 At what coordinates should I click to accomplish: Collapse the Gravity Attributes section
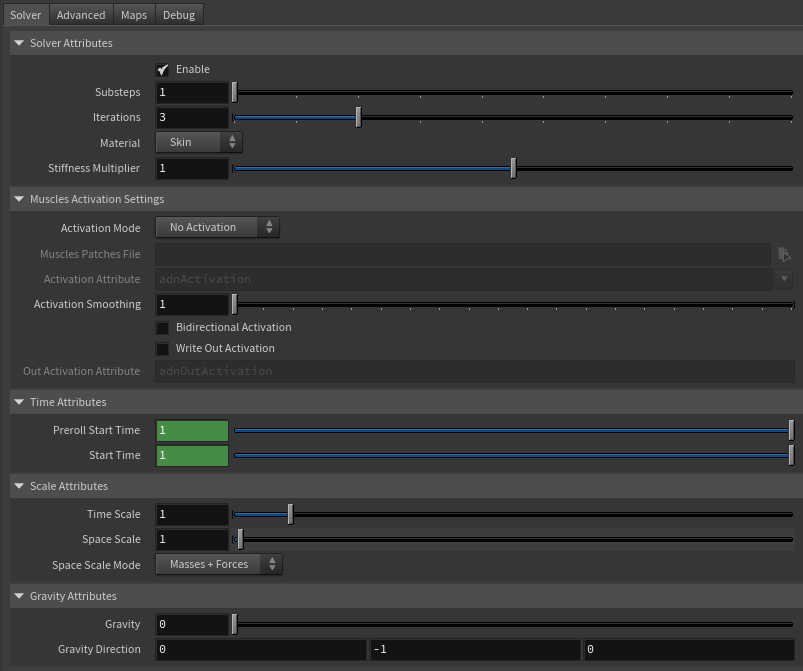coord(18,595)
